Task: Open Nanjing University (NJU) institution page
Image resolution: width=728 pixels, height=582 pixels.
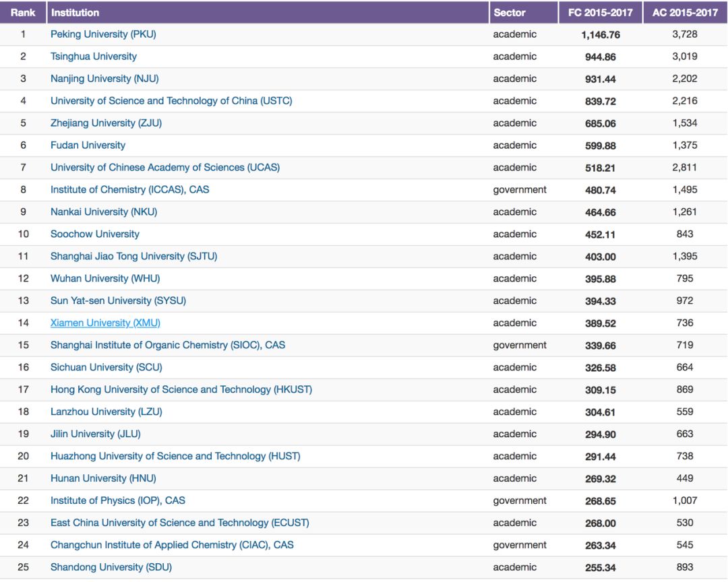Action: tap(104, 79)
